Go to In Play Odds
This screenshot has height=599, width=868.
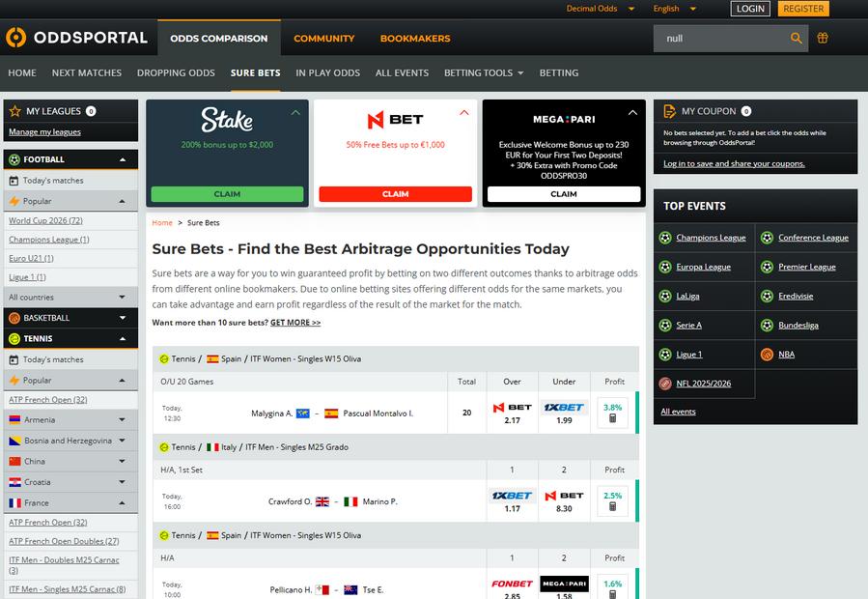[x=327, y=73]
